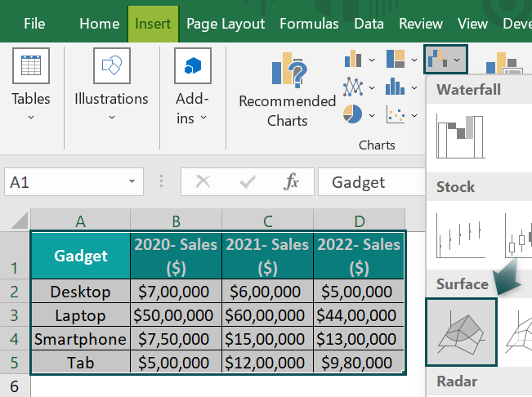The height and width of the screenshot is (397, 532).
Task: Insert a column or bar chart
Action: pos(353,60)
